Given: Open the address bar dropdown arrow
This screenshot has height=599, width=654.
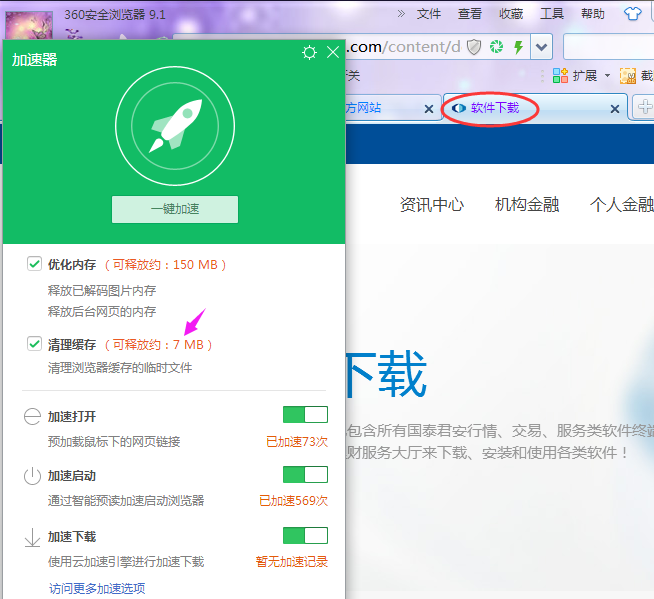Looking at the screenshot, I should pos(541,47).
